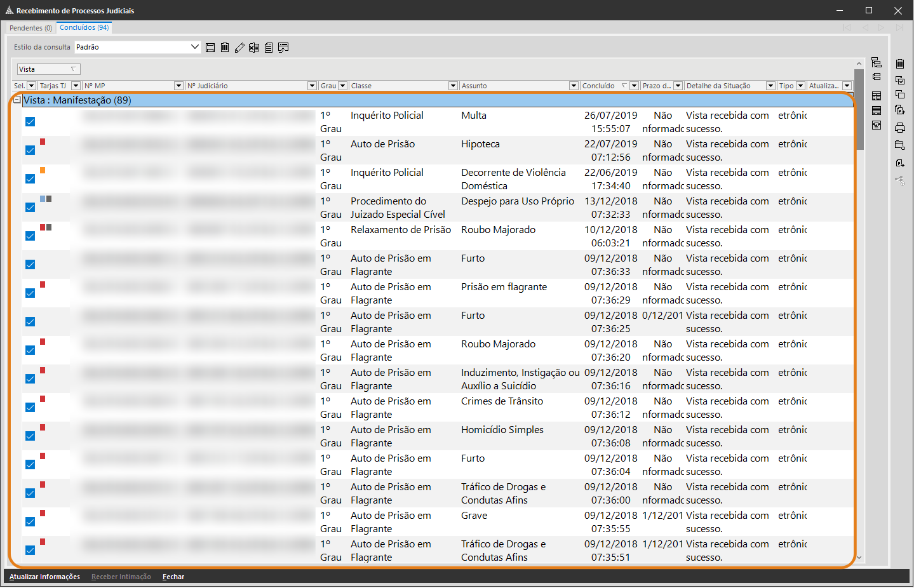
Task: Toggle checkbox for the Hipoteca row
Action: coord(30,150)
